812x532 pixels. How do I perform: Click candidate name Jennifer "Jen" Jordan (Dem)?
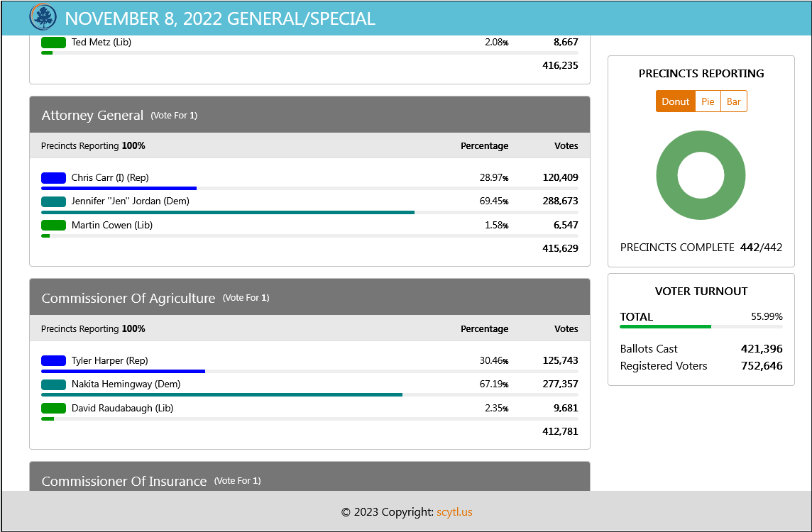pyautogui.click(x=131, y=201)
